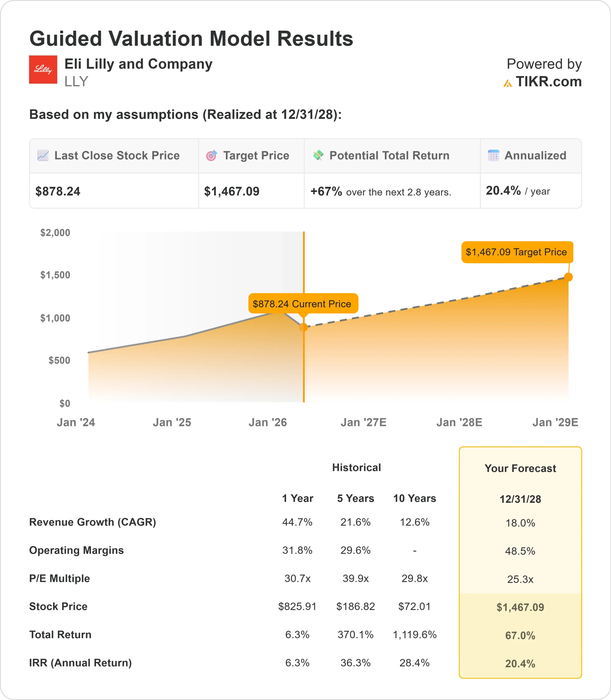Click the TIKR.com link text

548,82
